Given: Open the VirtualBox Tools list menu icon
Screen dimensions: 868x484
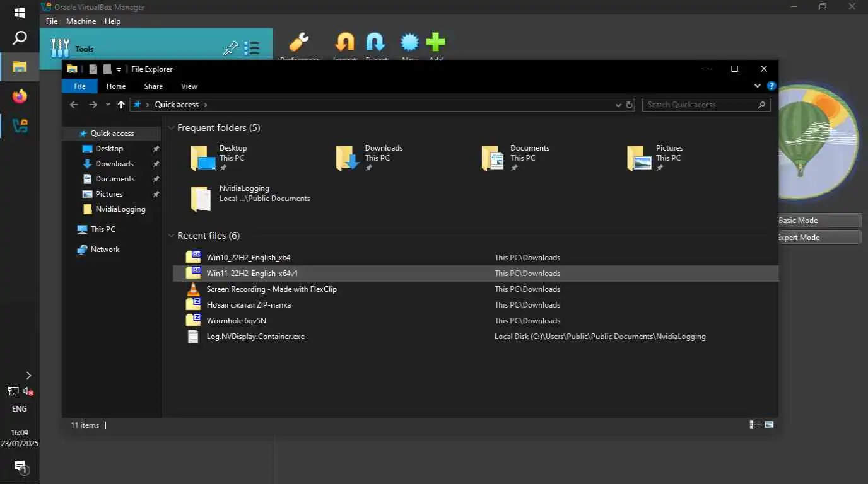Looking at the screenshot, I should coord(252,49).
